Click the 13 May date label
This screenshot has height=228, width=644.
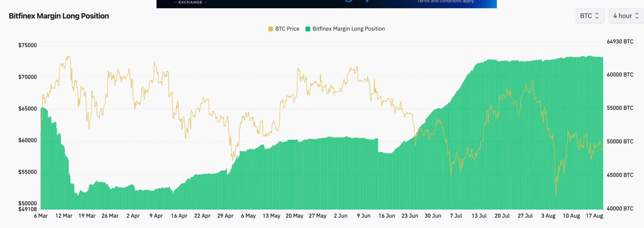[271, 216]
